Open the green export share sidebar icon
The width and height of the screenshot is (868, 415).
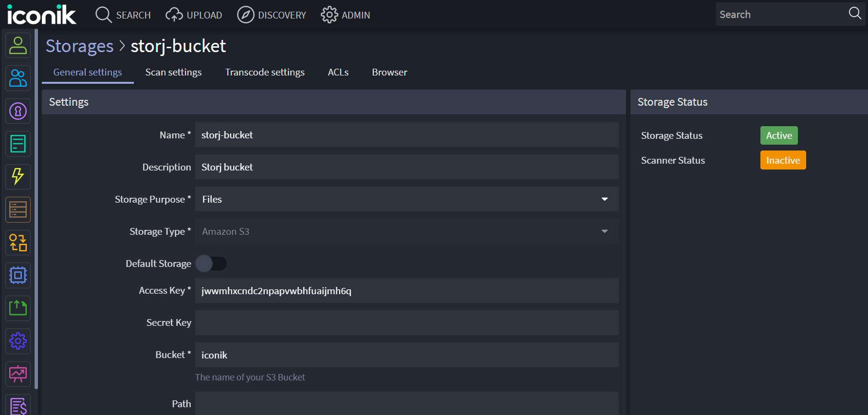(18, 308)
